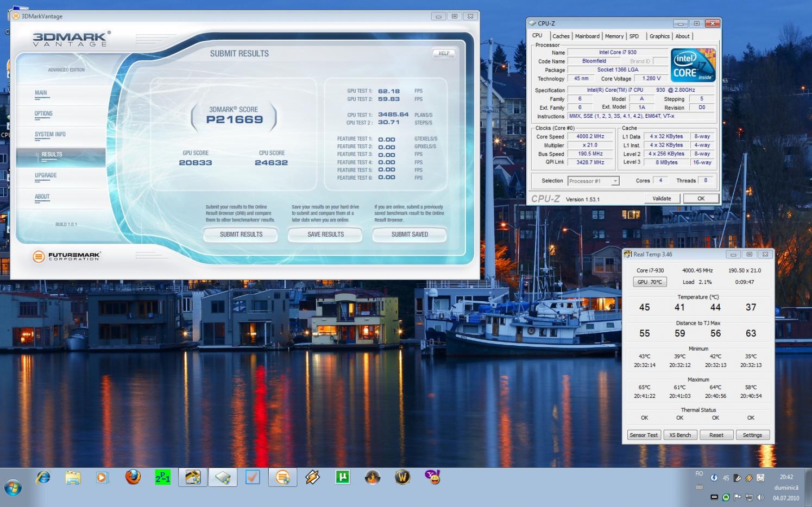The width and height of the screenshot is (812, 507).
Task: Click the Submit Results button
Action: pyautogui.click(x=241, y=235)
